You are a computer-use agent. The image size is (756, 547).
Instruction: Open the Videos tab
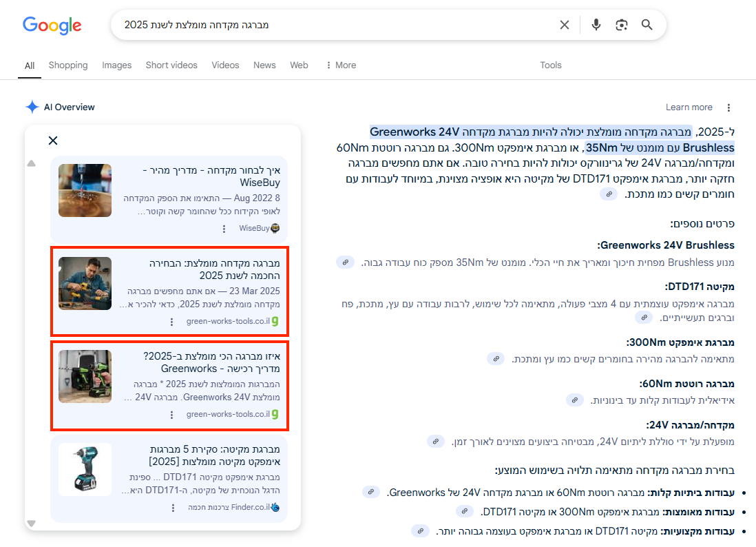[x=225, y=65]
